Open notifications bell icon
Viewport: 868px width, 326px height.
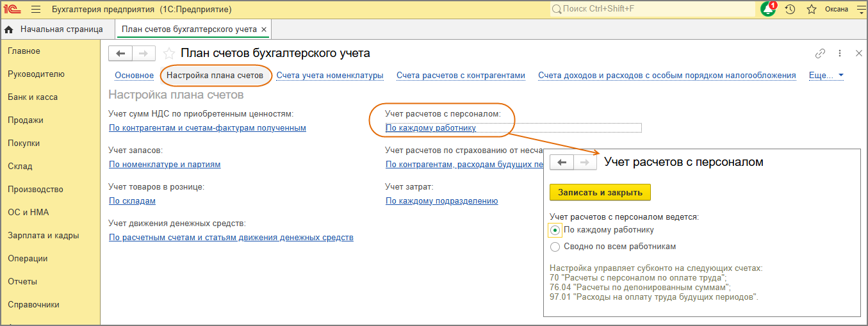click(x=767, y=10)
